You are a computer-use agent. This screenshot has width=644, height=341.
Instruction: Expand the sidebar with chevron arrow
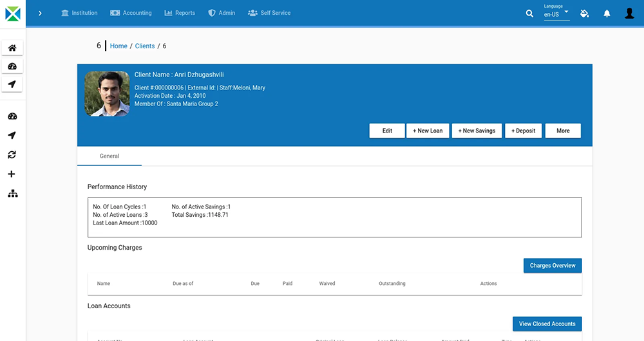pos(40,13)
